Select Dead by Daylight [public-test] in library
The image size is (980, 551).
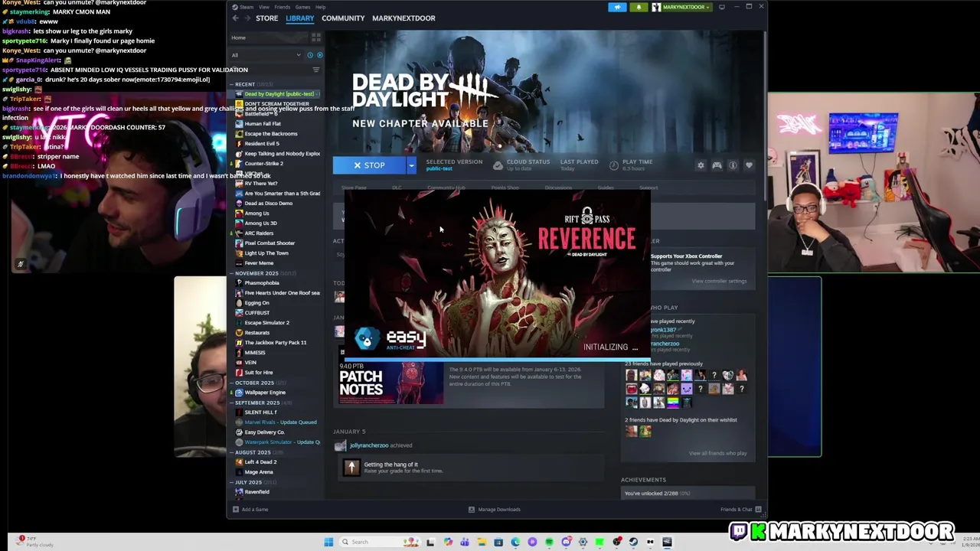pos(277,94)
